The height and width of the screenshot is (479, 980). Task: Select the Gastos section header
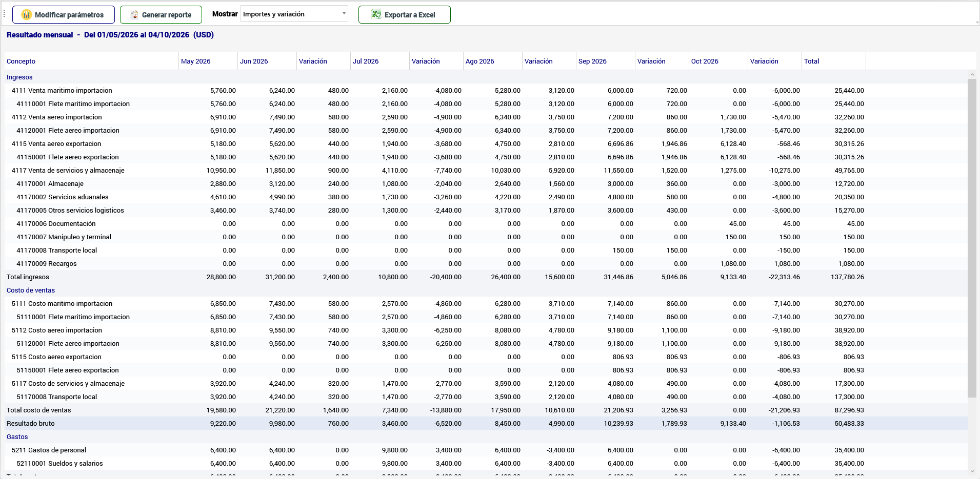(x=17, y=437)
